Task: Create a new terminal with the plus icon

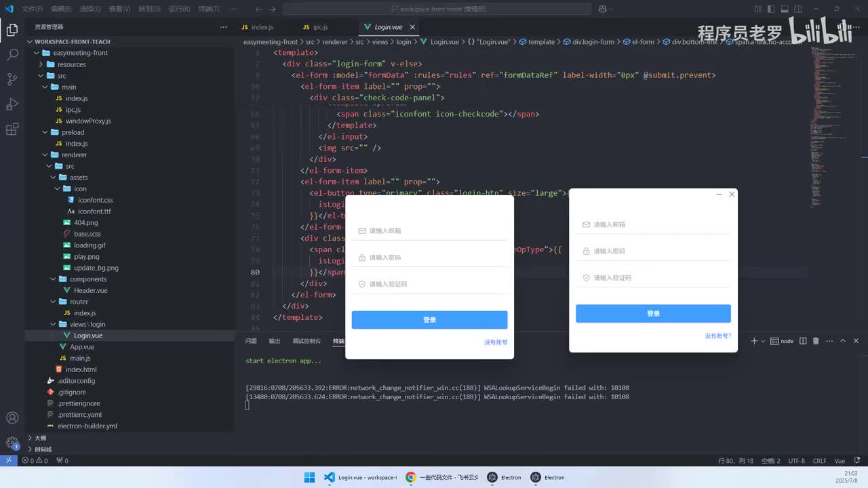Action: [754, 341]
